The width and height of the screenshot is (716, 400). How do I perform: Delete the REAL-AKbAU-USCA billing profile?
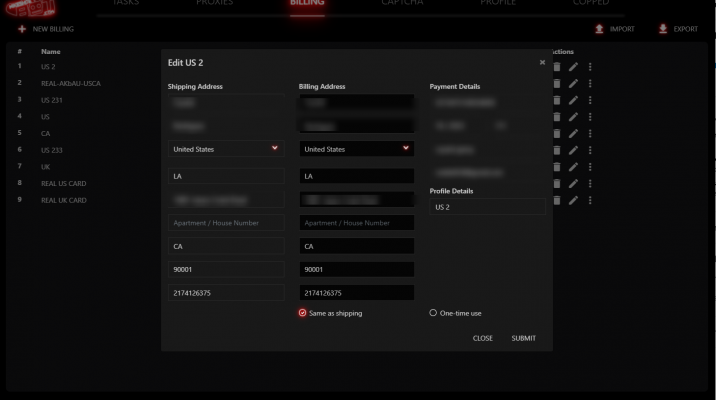coord(557,83)
